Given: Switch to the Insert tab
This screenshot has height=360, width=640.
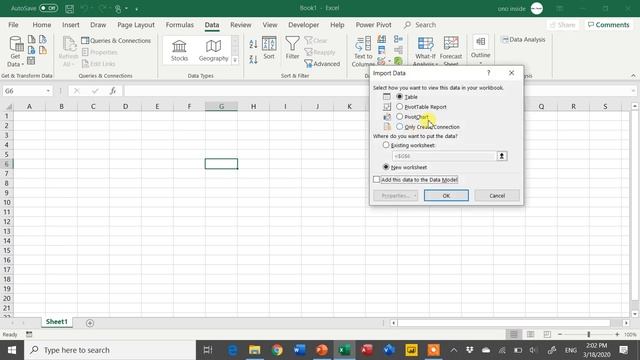Looking at the screenshot, I should [71, 25].
